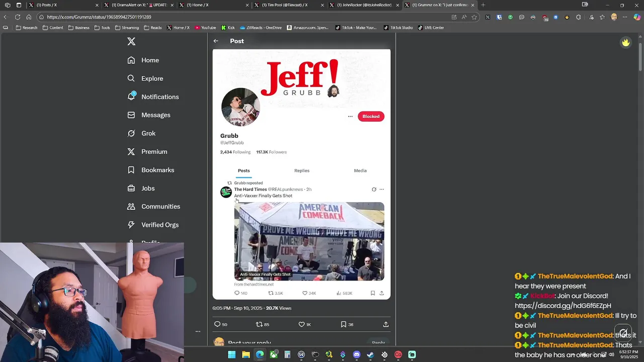Click the Windows Start button
Screen dimensions: 644x362
[x=232, y=355]
